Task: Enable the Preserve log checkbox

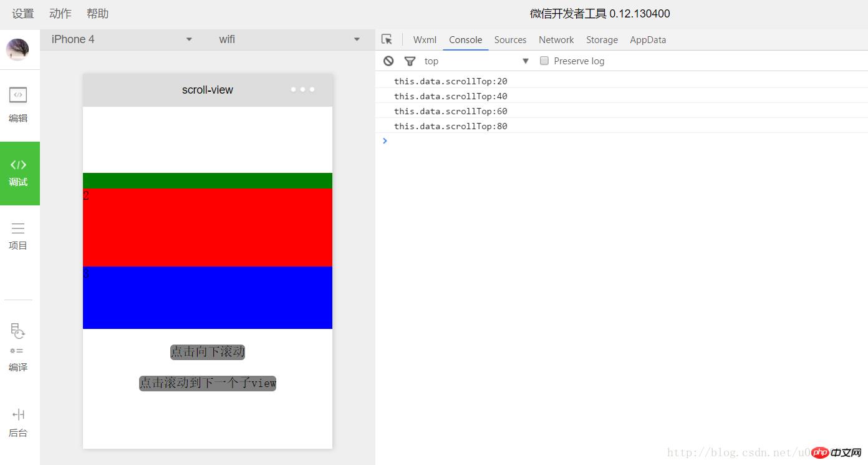Action: click(544, 61)
